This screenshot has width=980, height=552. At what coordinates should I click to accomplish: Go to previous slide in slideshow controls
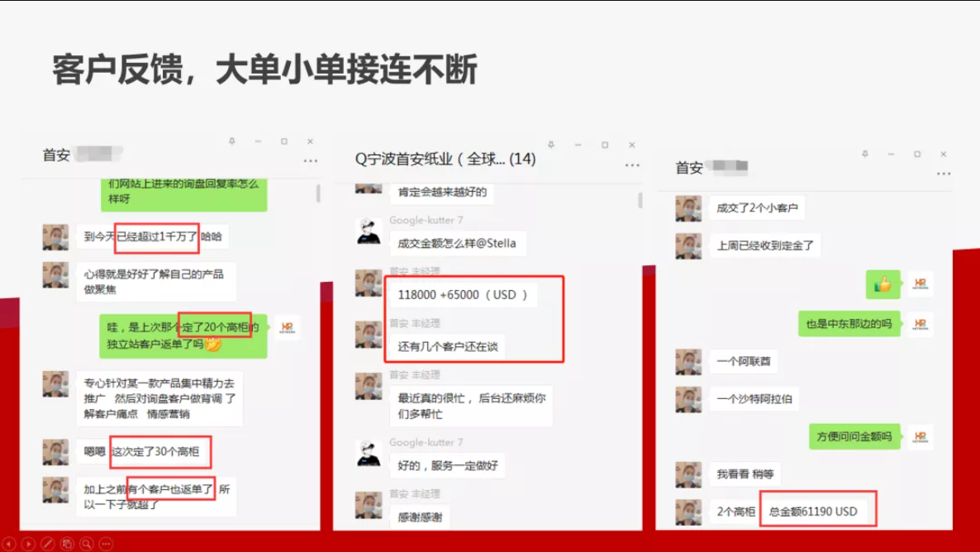tap(9, 544)
